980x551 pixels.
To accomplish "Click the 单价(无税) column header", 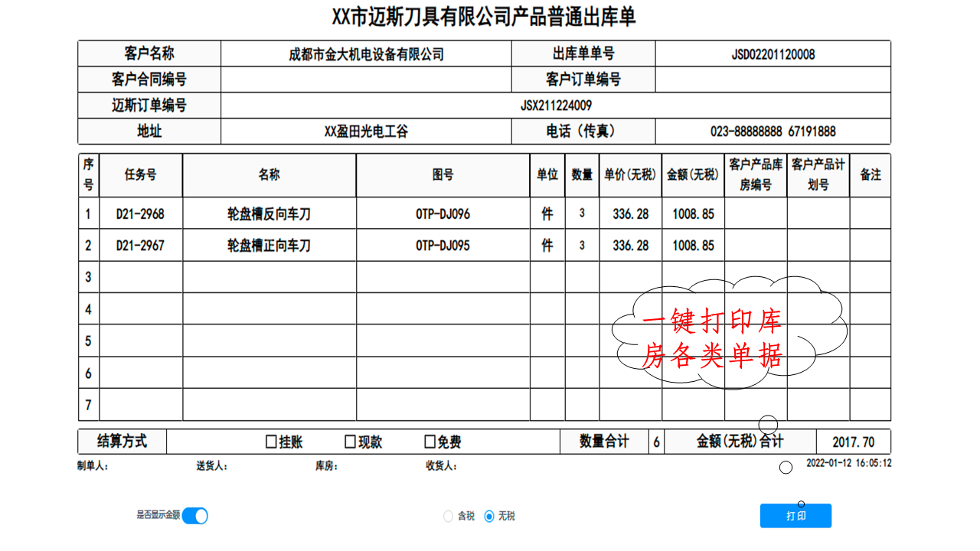I will (630, 174).
